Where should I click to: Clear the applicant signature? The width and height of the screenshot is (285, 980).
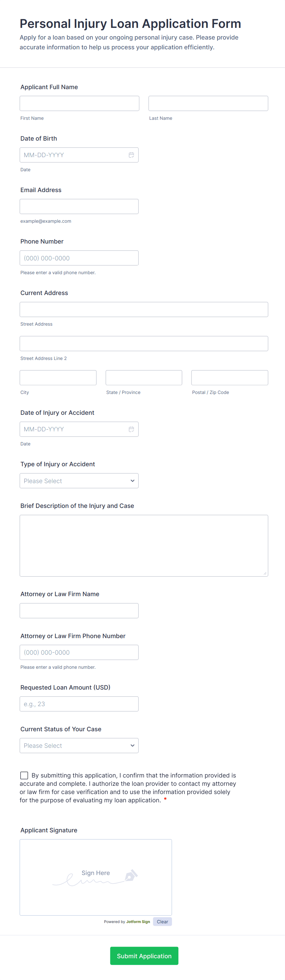coord(162,922)
